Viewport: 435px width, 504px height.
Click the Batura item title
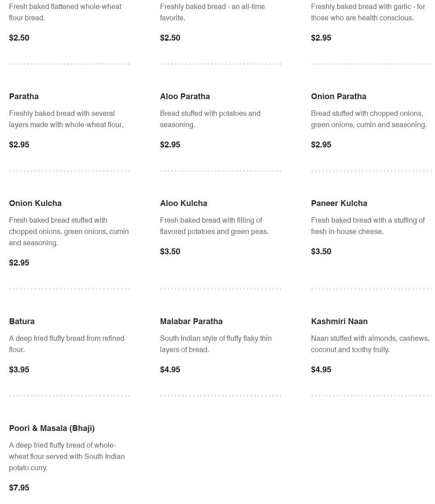(22, 321)
